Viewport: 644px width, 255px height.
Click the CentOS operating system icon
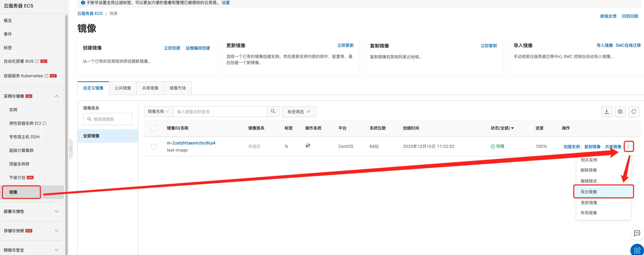(x=308, y=145)
